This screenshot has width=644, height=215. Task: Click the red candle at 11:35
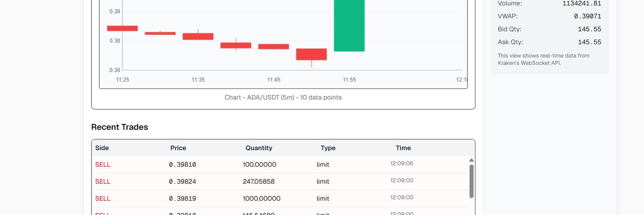point(198,36)
